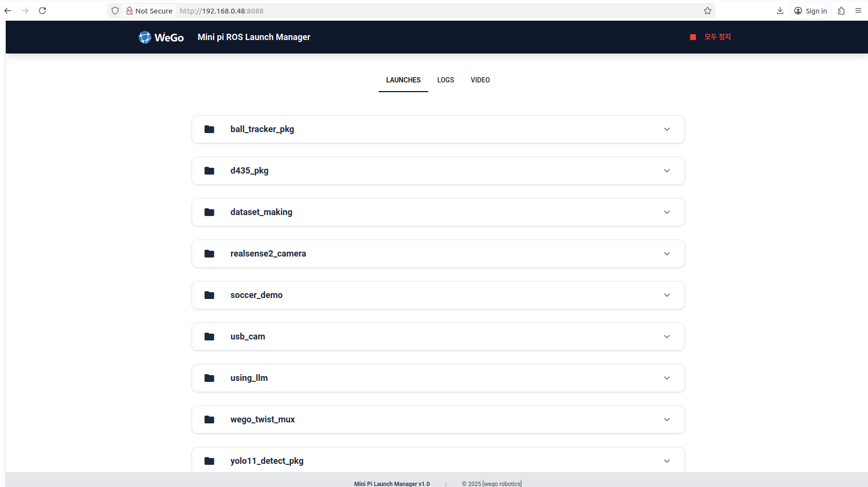The image size is (868, 487).
Task: Click the using_llm package name
Action: (249, 378)
